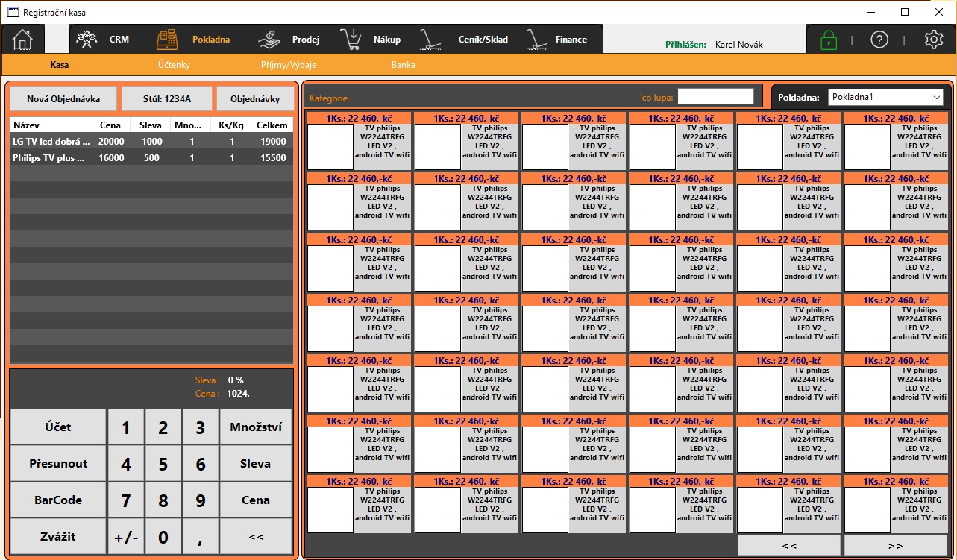Tap digit 7 on the keypad
The width and height of the screenshot is (957, 560).
126,500
